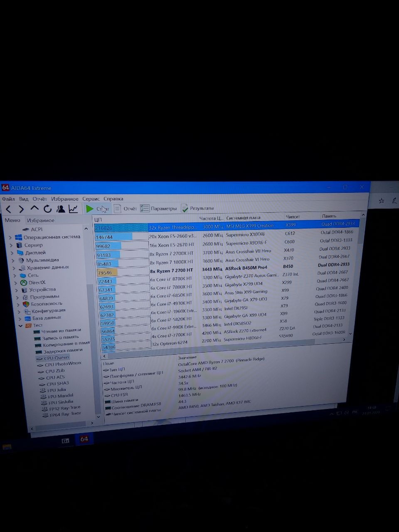This screenshot has height=532, width=399.
Task: Select the 32x Ryzen Threadripper result row
Action: (226, 226)
